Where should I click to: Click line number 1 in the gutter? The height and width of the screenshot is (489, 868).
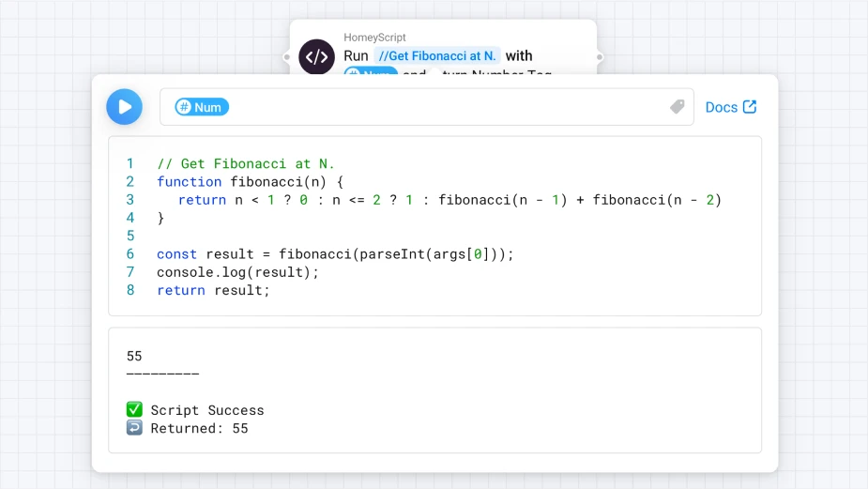130,163
